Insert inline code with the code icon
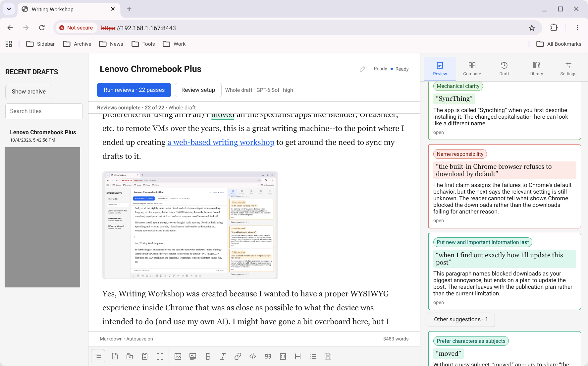This screenshot has width=588, height=366. 253,356
